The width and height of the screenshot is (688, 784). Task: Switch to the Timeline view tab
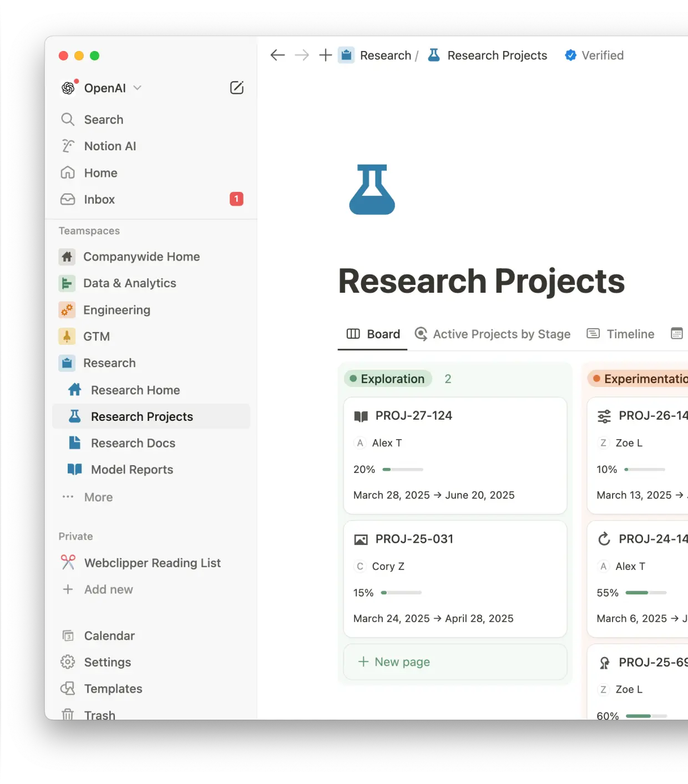[x=630, y=334]
